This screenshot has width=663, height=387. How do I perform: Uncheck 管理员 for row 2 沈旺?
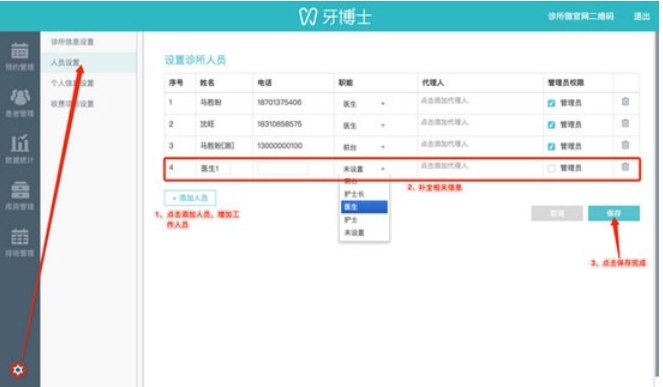551,125
